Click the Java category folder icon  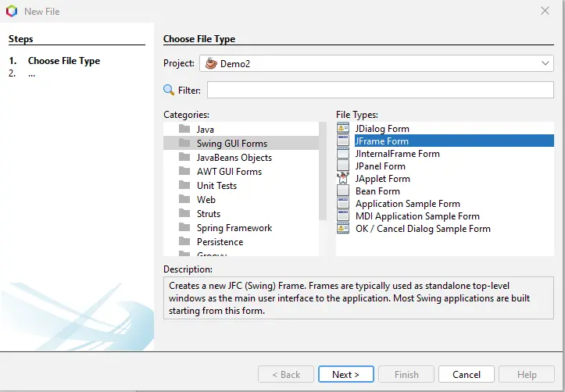pyautogui.click(x=184, y=129)
